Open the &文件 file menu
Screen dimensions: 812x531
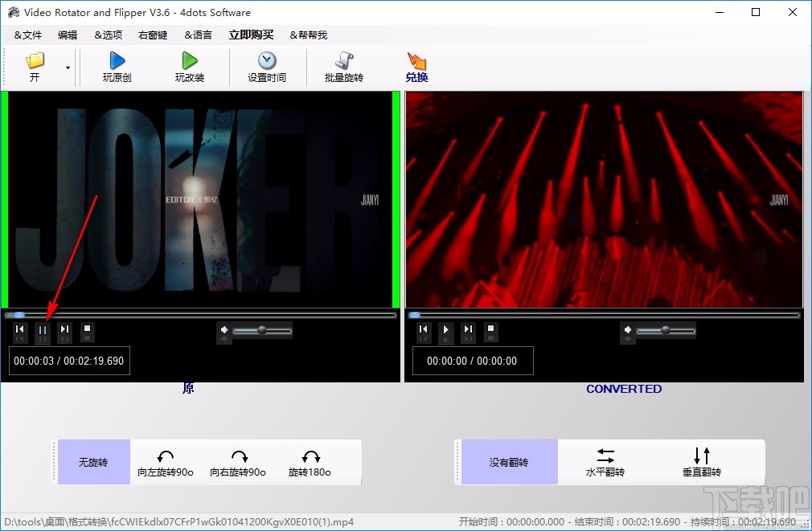pos(27,35)
